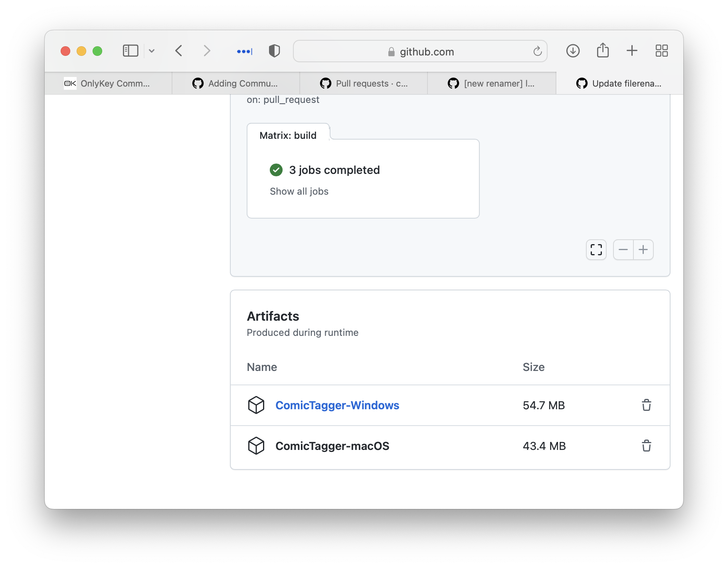Viewport: 728px width, 568px height.
Task: Zoom out the workflow graph with minus control
Action: click(623, 249)
